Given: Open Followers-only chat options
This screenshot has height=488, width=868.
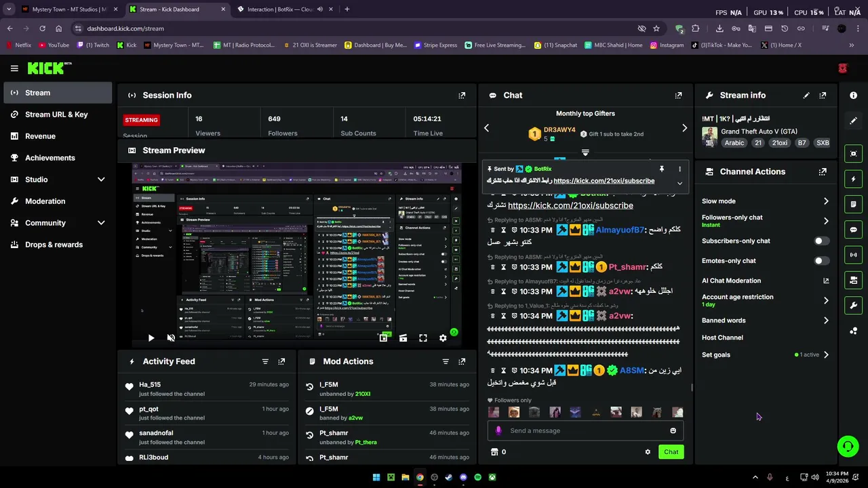Looking at the screenshot, I should [765, 221].
